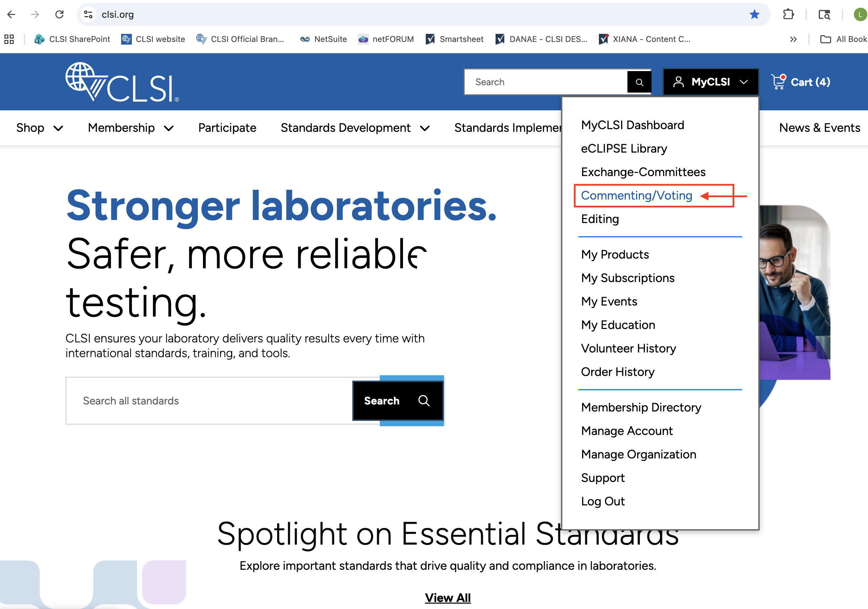Open the browser tab search icon
Screen dimensions: 868x609
tap(824, 14)
